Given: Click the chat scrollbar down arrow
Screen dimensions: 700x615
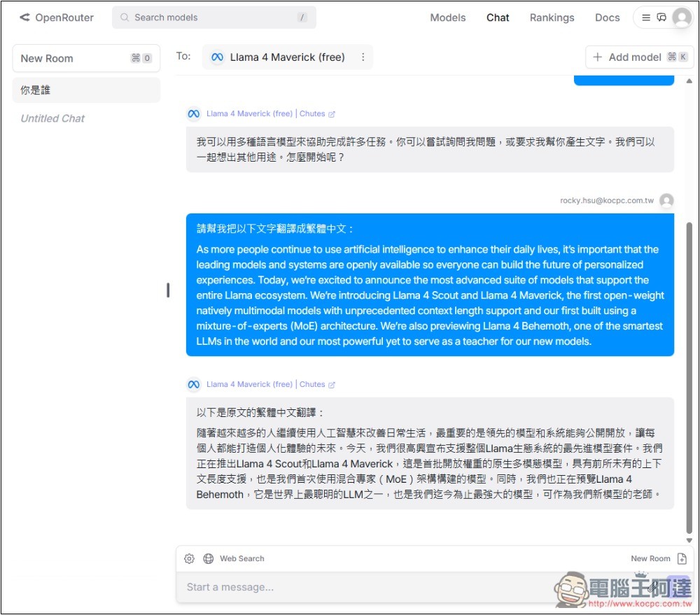Looking at the screenshot, I should 689,540.
